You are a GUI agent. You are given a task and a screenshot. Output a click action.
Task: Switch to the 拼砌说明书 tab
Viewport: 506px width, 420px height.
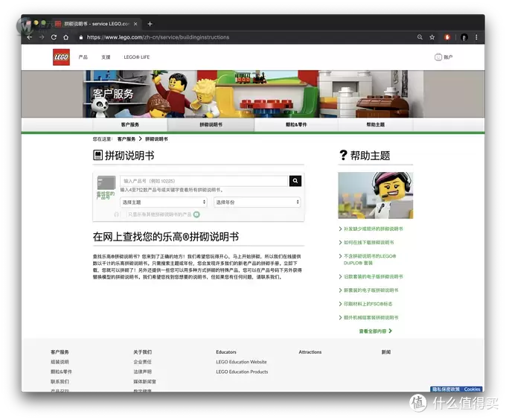coord(211,124)
